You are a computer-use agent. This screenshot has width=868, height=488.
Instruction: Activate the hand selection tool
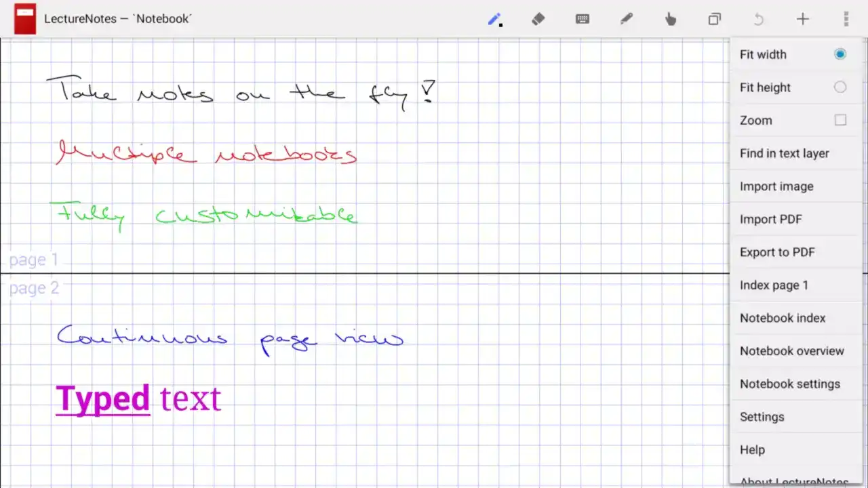tap(670, 19)
